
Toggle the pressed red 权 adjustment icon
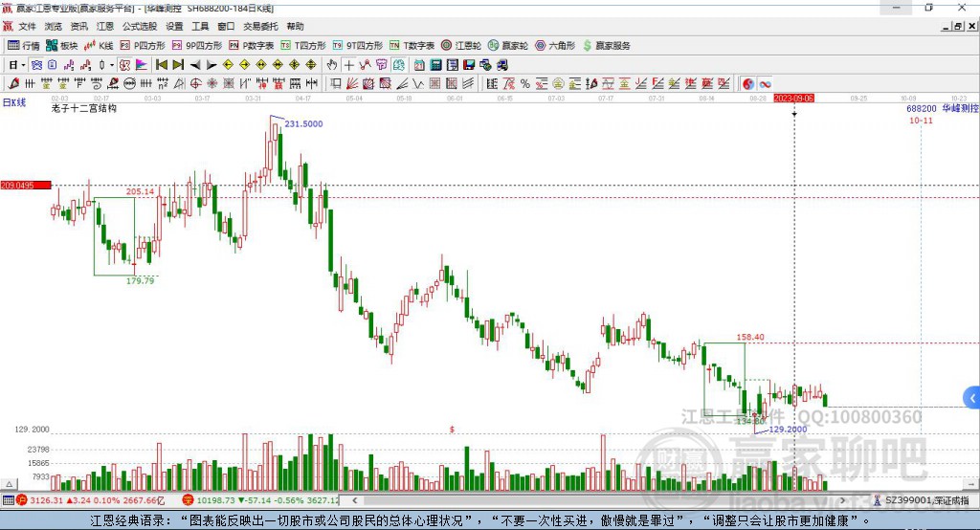(x=124, y=65)
